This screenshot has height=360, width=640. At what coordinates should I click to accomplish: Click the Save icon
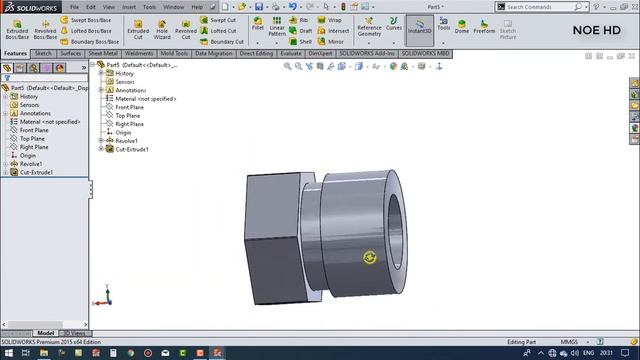[x=259, y=7]
